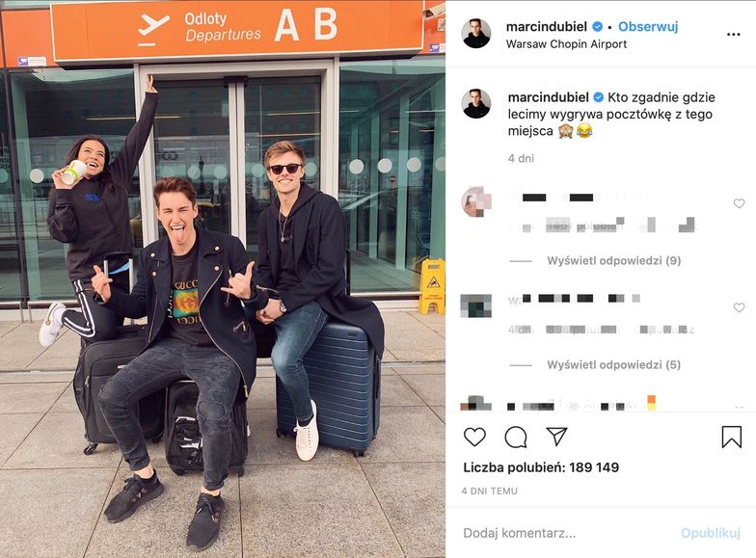Open comments via speech bubble icon
This screenshot has width=756, height=558.
[515, 438]
